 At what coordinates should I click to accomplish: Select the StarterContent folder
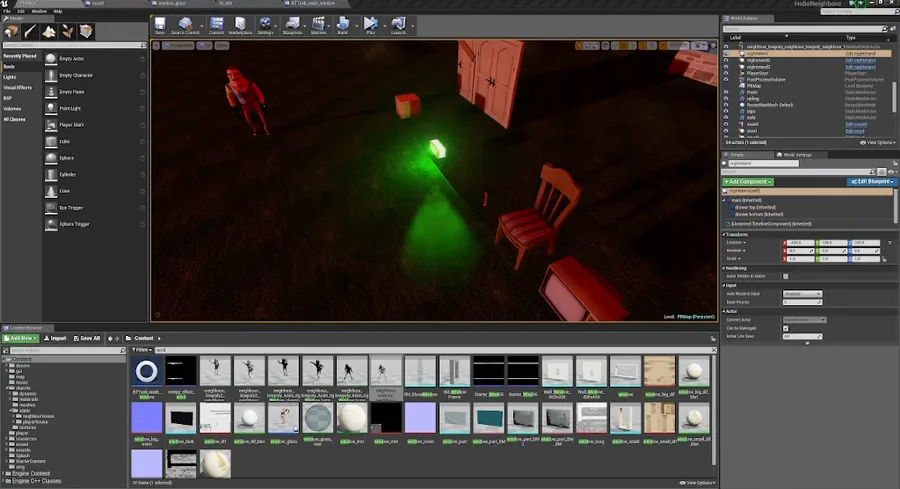coord(31,461)
